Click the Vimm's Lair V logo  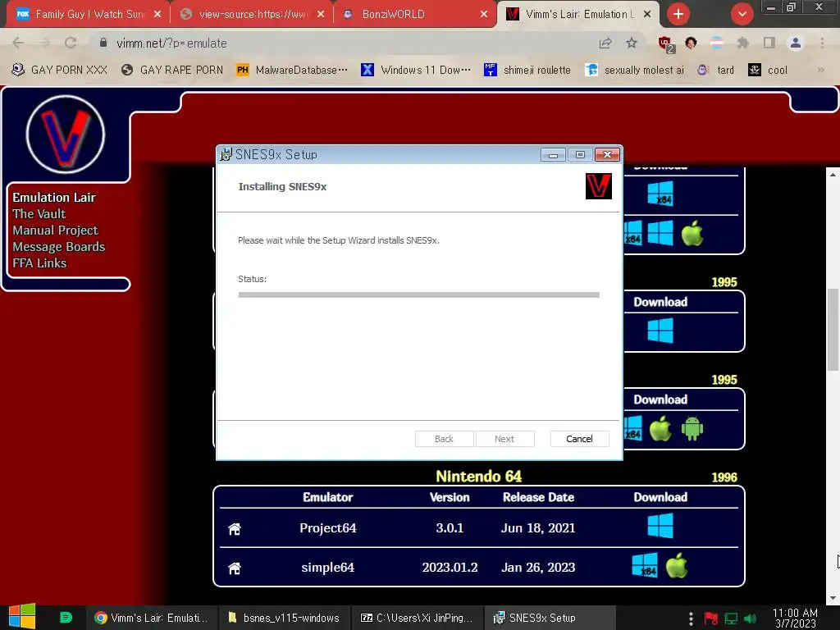pyautogui.click(x=66, y=134)
